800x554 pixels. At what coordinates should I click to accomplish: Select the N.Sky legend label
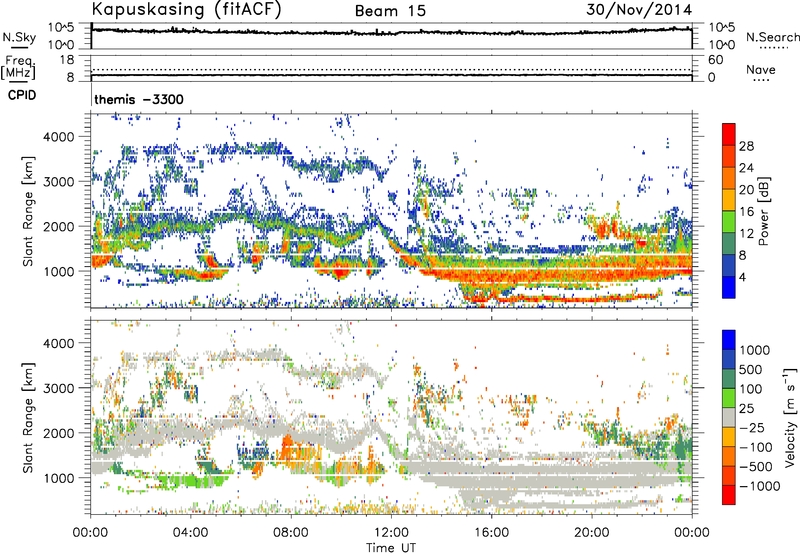(19, 37)
